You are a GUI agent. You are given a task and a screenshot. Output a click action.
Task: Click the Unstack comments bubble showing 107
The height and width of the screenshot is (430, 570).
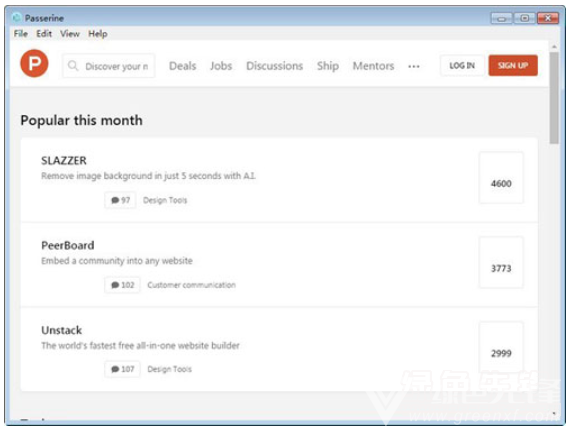tap(123, 369)
